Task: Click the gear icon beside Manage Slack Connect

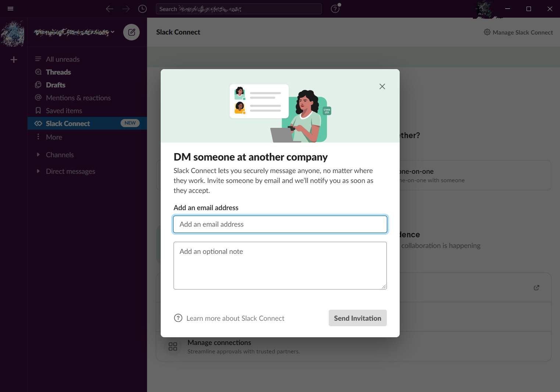Action: [x=487, y=32]
